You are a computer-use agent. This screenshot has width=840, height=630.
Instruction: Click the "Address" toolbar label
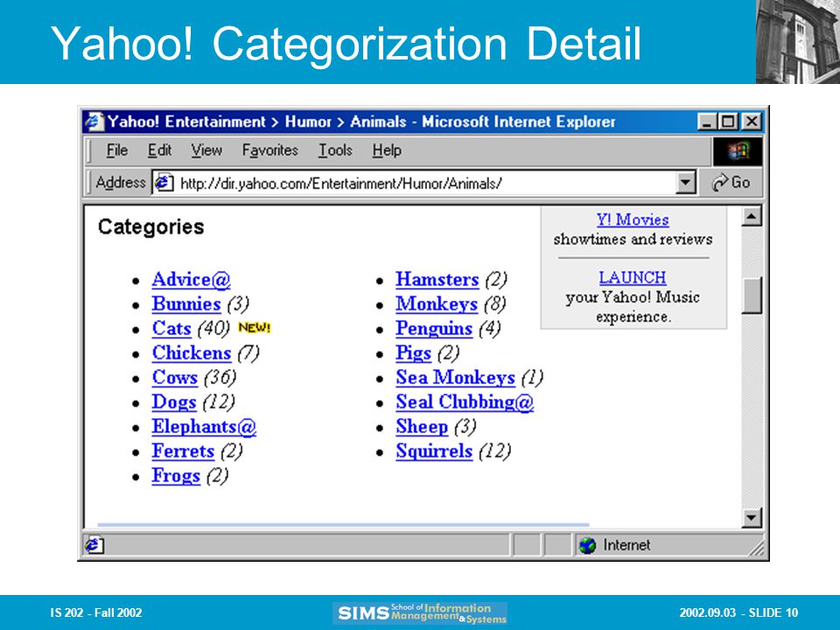(121, 183)
